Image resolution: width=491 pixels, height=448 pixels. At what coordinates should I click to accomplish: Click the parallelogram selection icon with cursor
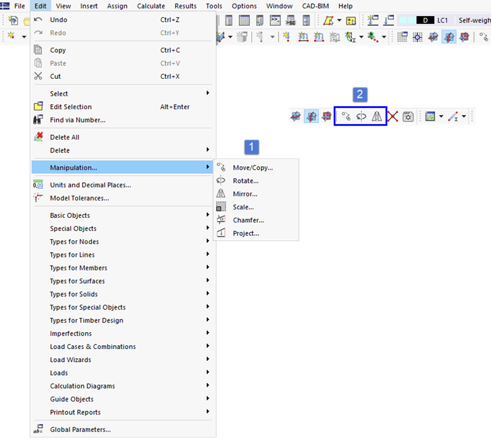point(328,21)
